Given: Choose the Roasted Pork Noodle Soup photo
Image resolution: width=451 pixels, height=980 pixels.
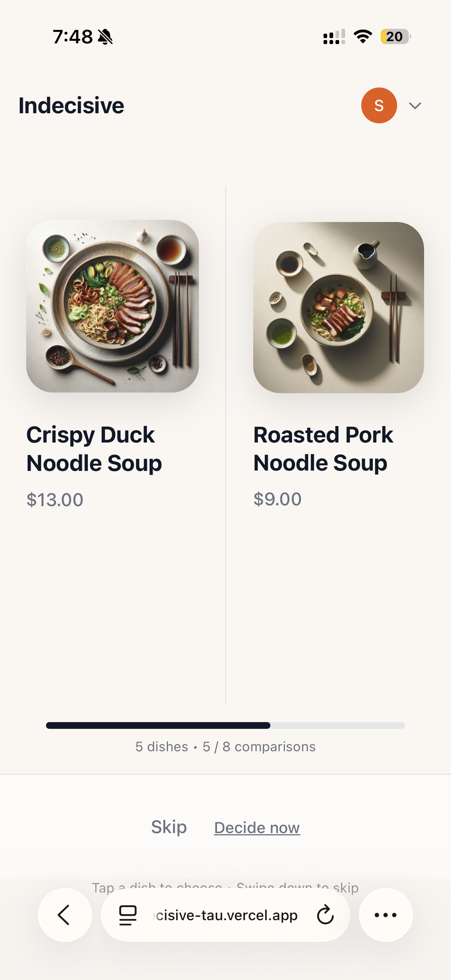Looking at the screenshot, I should pyautogui.click(x=338, y=307).
